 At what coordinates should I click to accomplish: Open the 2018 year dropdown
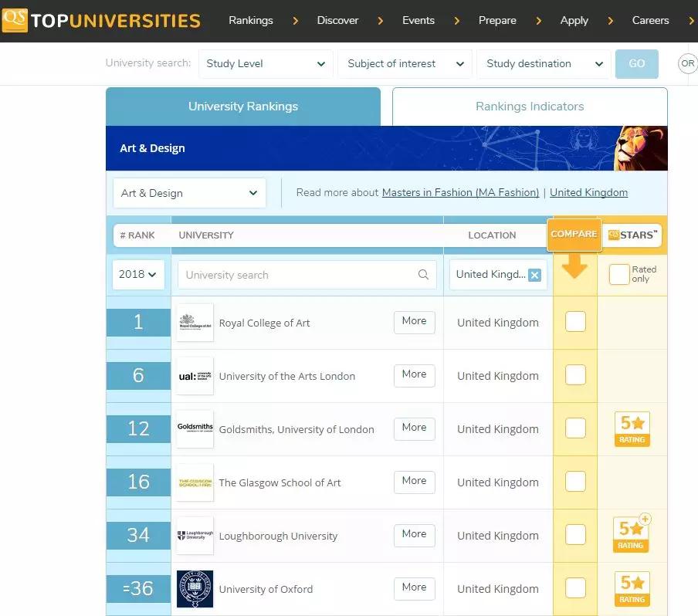point(138,274)
